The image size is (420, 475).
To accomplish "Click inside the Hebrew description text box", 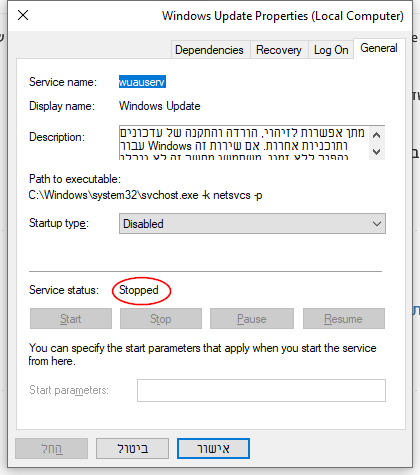I will [x=244, y=143].
